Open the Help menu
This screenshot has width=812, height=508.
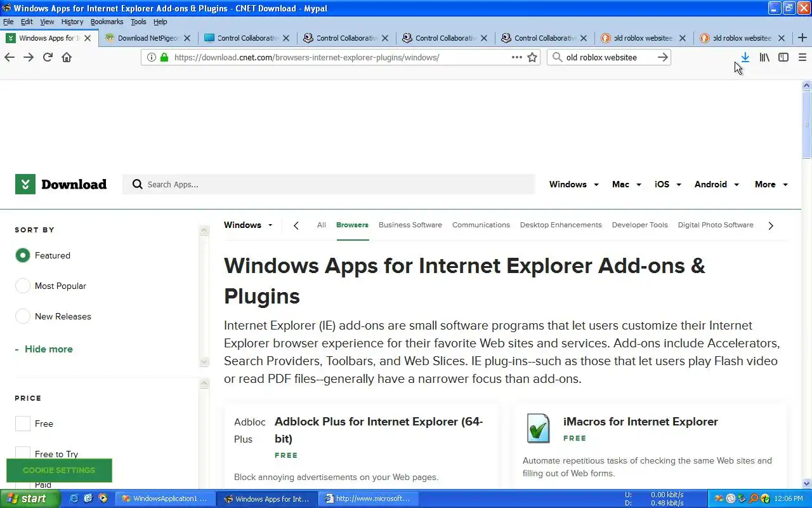click(x=160, y=22)
